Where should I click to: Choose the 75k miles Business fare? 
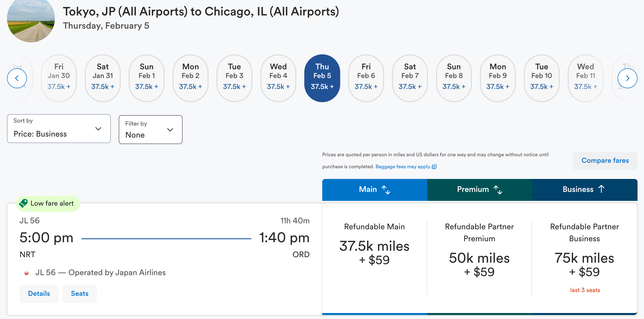coord(584,265)
